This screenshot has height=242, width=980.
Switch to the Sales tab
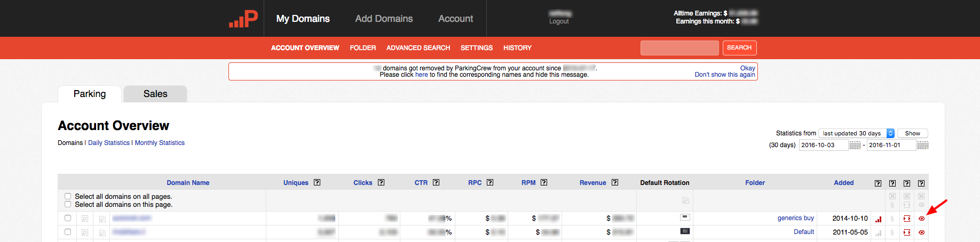(x=155, y=94)
